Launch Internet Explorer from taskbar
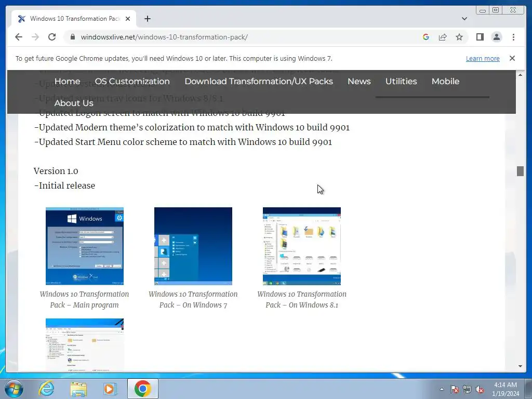Viewport: 532px width, 399px height. click(46, 389)
